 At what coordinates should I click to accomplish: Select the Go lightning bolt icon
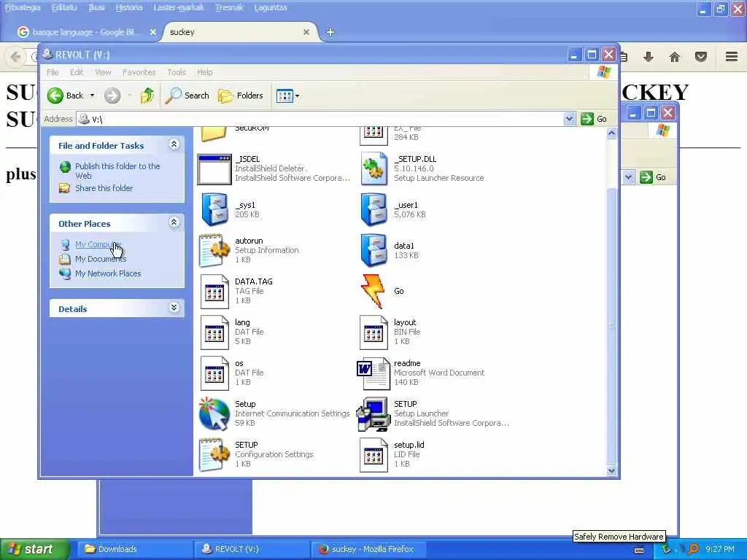coord(373,291)
